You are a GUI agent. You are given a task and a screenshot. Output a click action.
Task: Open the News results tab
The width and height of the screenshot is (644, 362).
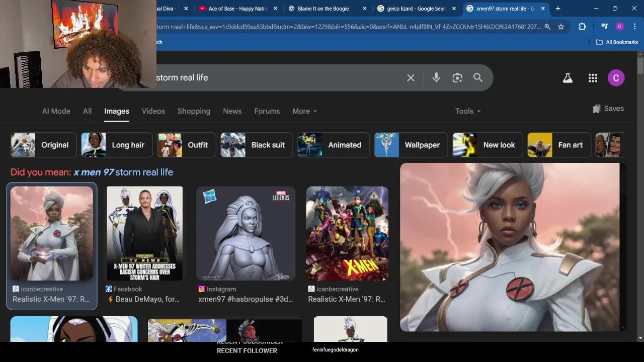coord(232,111)
